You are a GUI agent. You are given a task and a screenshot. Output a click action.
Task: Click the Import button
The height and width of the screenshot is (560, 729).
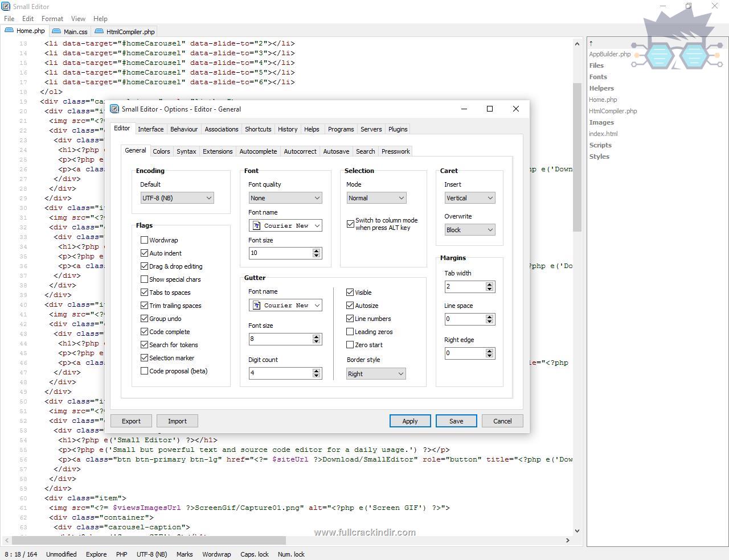(x=177, y=421)
